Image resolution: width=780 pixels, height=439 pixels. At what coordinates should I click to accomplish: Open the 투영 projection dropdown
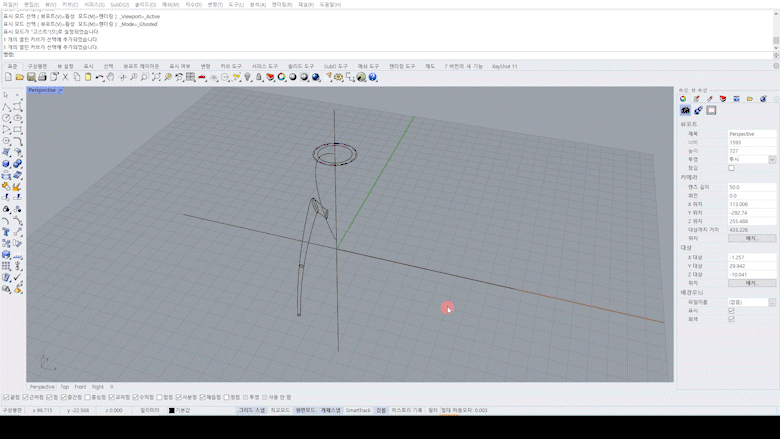coord(772,160)
